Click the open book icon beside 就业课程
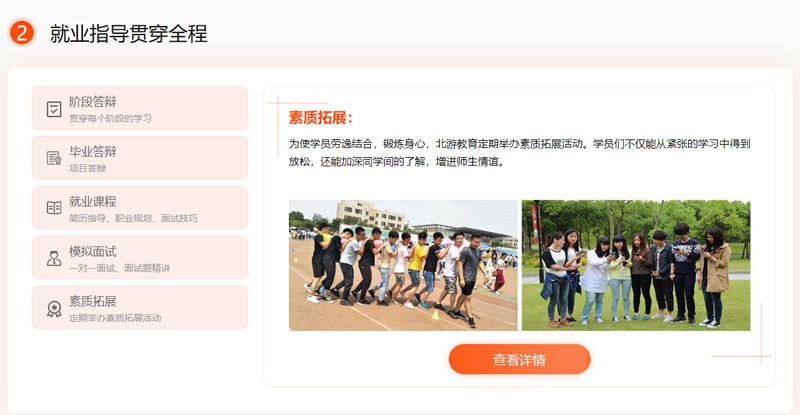Screen dimensions: 800x415 pyautogui.click(x=54, y=208)
